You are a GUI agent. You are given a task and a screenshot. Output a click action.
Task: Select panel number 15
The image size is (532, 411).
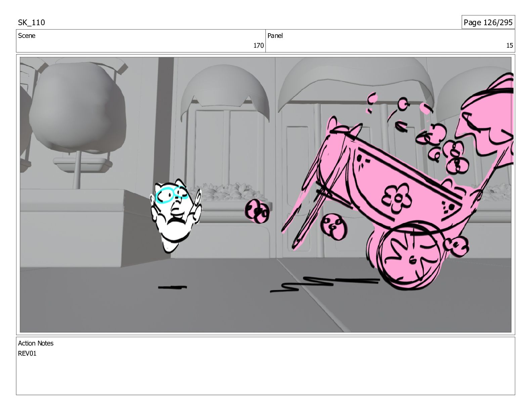coord(509,46)
